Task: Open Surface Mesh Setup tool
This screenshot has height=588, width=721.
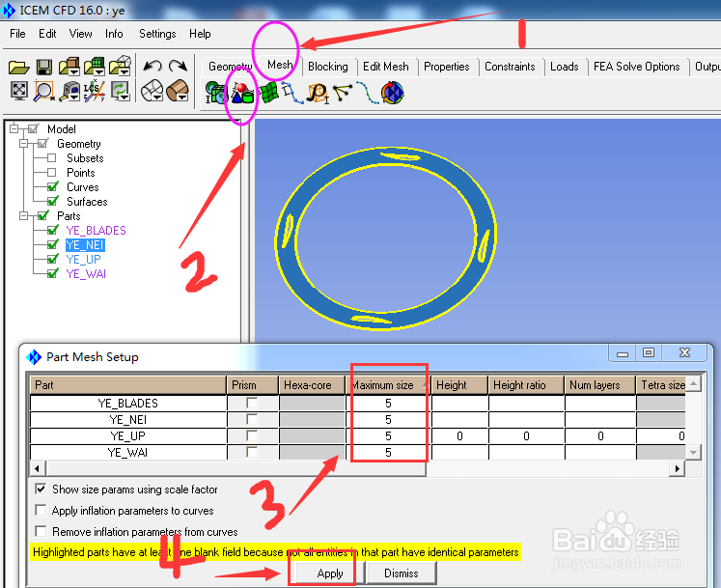Action: point(268,93)
